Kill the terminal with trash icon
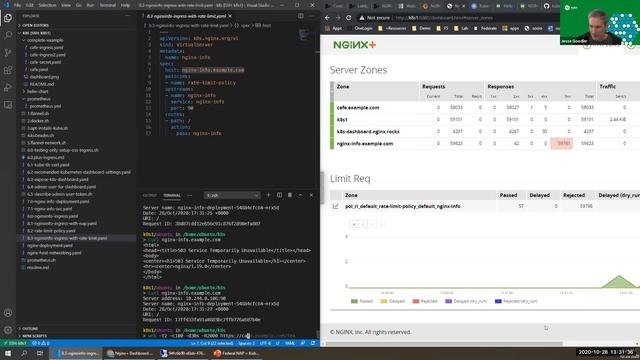Image resolution: width=640 pixels, height=360 pixels. coord(290,195)
